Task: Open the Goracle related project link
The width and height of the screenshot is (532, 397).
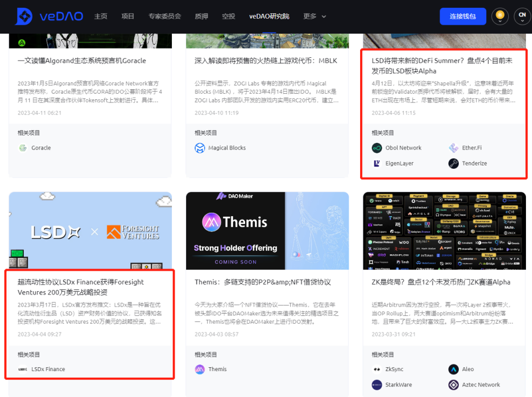Action: pyautogui.click(x=41, y=148)
